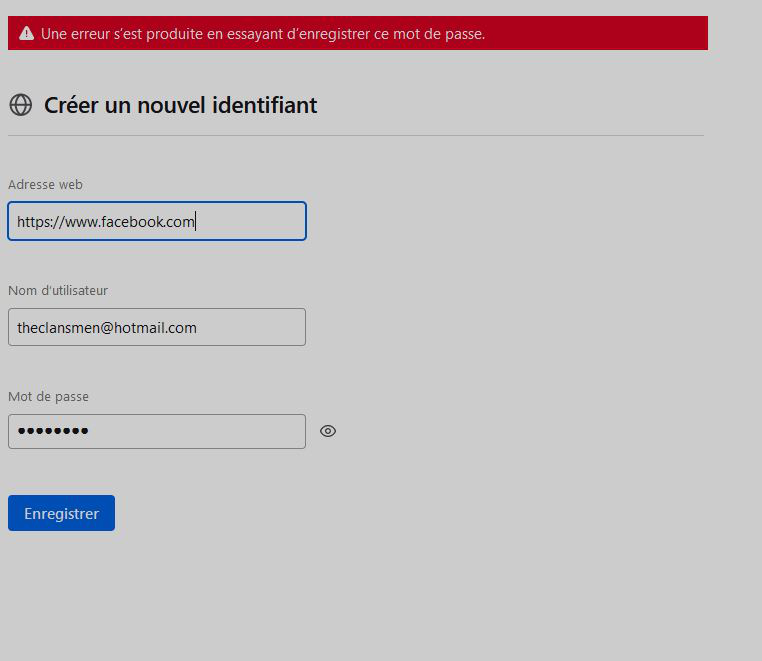Click the word "identifiant" in the heading
Image resolution: width=762 pixels, height=661 pixels.
point(265,105)
